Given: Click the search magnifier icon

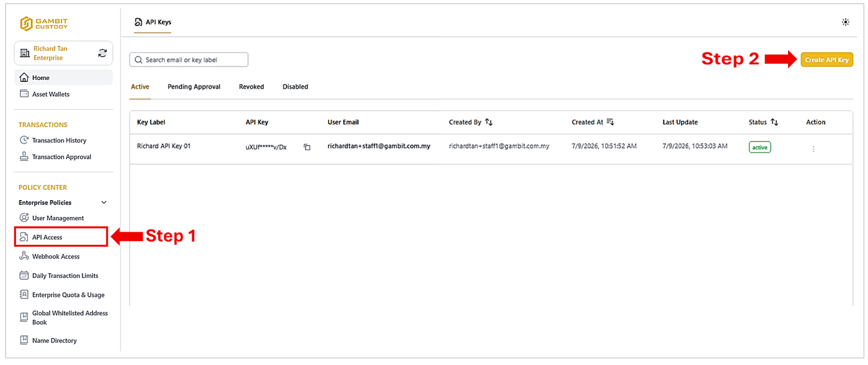Looking at the screenshot, I should pyautogui.click(x=138, y=60).
